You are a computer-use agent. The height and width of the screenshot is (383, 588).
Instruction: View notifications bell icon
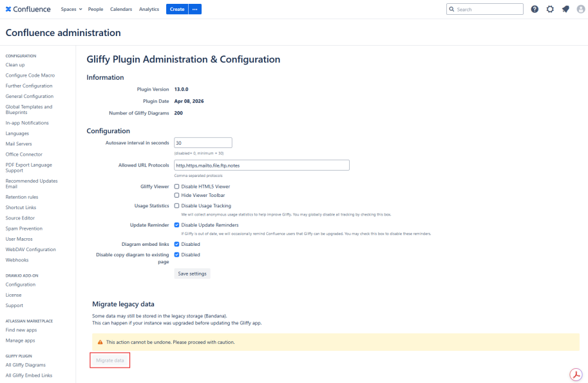[x=565, y=10]
